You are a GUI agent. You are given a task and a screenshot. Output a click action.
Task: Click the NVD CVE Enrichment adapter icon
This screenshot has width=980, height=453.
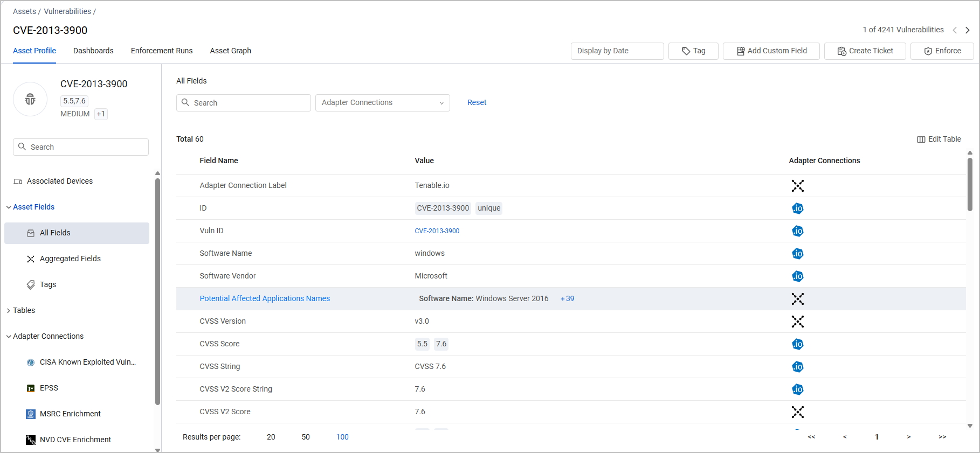(31, 440)
